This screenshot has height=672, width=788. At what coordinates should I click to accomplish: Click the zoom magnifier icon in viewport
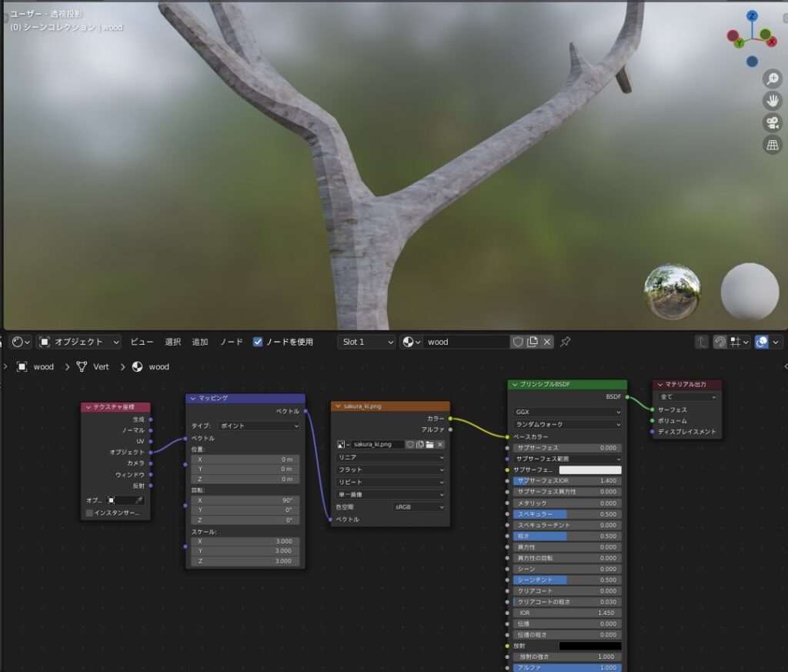pos(772,79)
